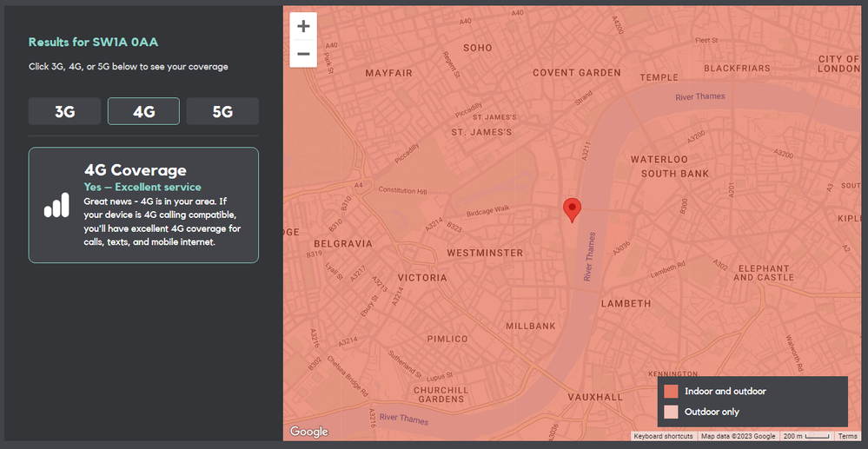Click the Westminster label on map
This screenshot has width=868, height=449.
(485, 253)
